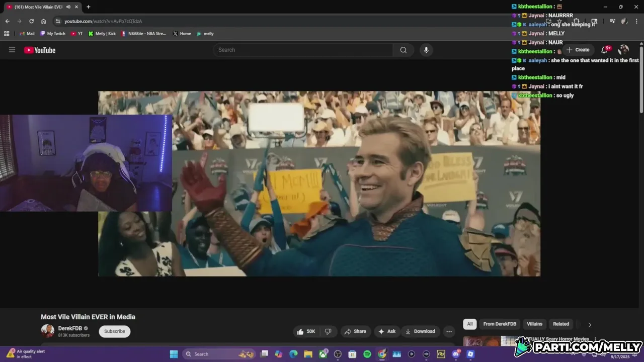This screenshot has height=362, width=644.
Task: Open Microsoft Edge from the taskbar
Action: click(x=293, y=354)
